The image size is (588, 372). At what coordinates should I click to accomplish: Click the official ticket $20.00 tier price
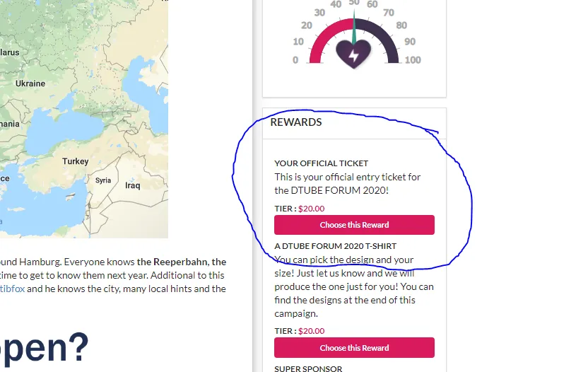tap(311, 209)
